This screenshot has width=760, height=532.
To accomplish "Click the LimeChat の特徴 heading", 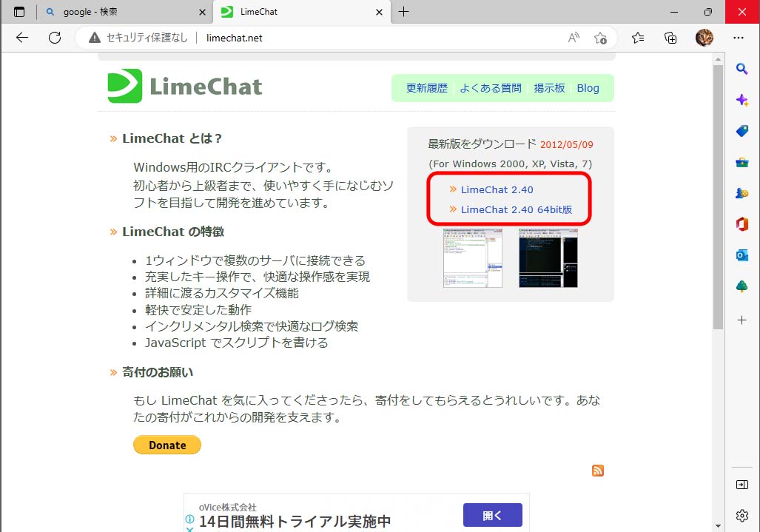I will point(173,232).
